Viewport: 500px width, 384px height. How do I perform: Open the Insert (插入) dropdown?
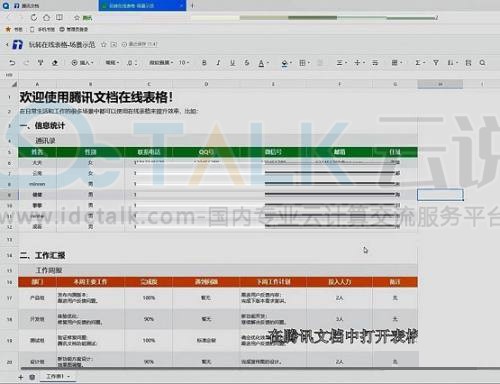[83, 63]
